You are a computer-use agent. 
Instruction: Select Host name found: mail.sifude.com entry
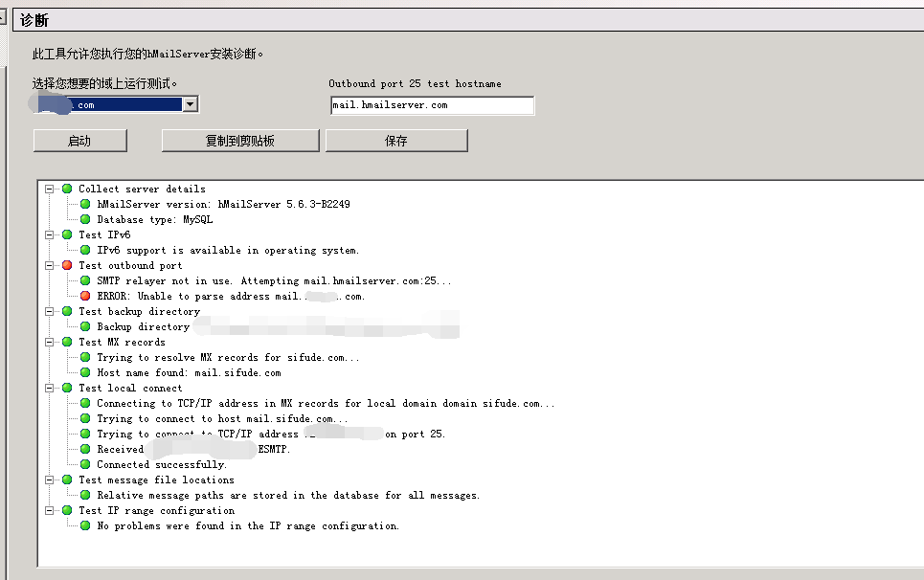click(x=189, y=372)
